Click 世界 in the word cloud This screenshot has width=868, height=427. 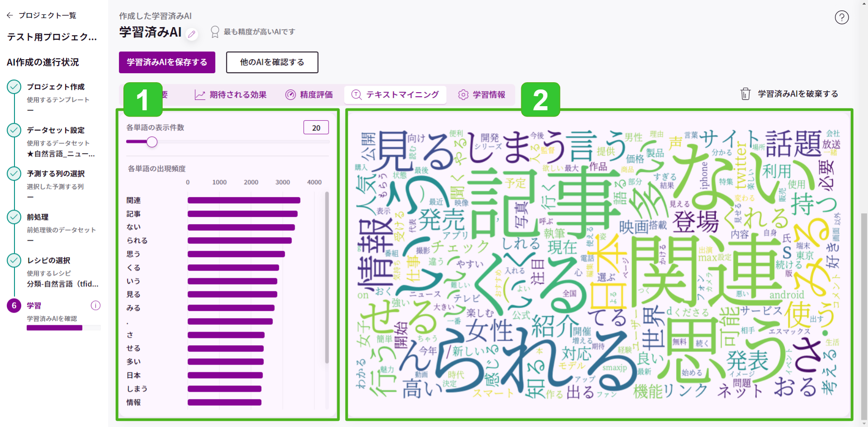[654, 328]
